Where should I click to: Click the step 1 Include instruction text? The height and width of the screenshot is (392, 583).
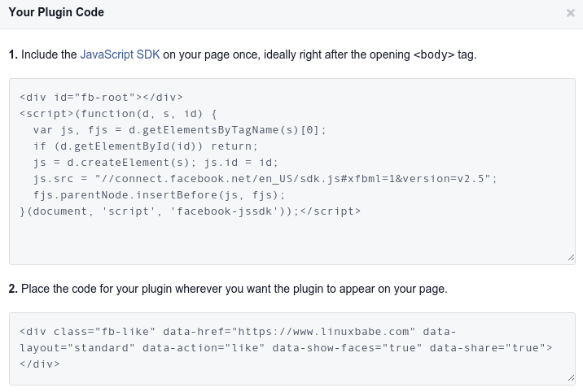click(x=243, y=54)
